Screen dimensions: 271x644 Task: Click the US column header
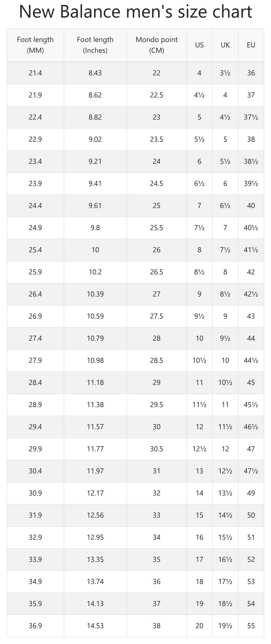(x=199, y=45)
